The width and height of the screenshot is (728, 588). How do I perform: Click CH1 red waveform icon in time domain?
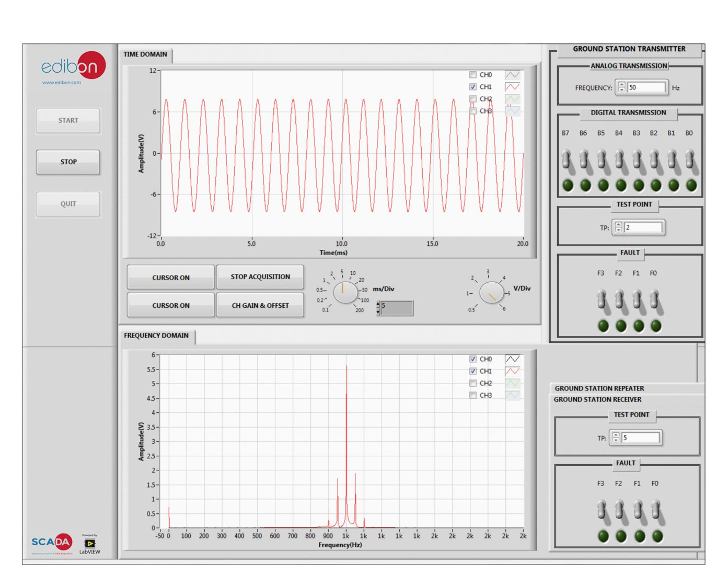click(512, 87)
